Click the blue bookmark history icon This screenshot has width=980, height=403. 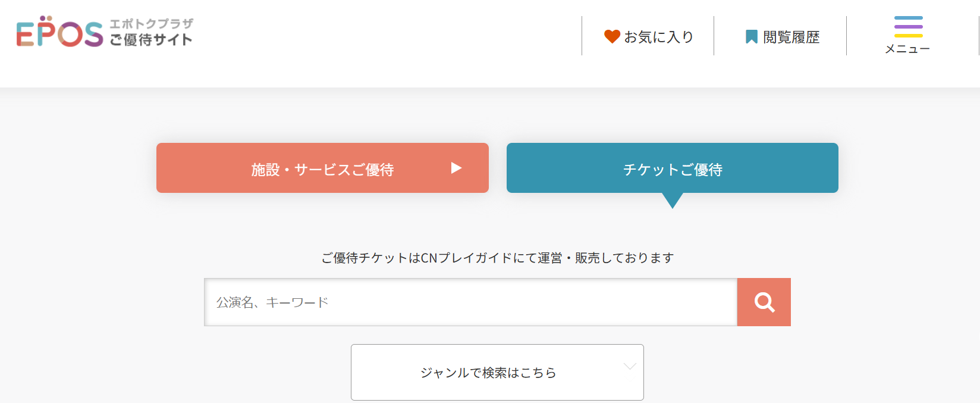751,37
